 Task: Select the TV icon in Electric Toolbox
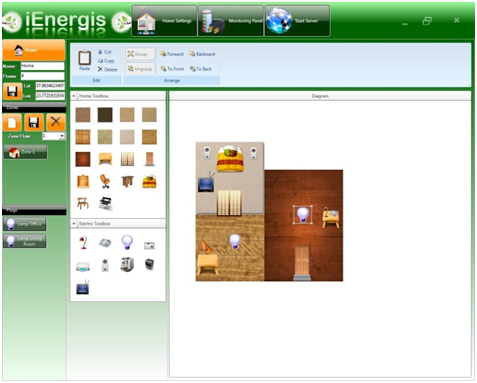83,288
